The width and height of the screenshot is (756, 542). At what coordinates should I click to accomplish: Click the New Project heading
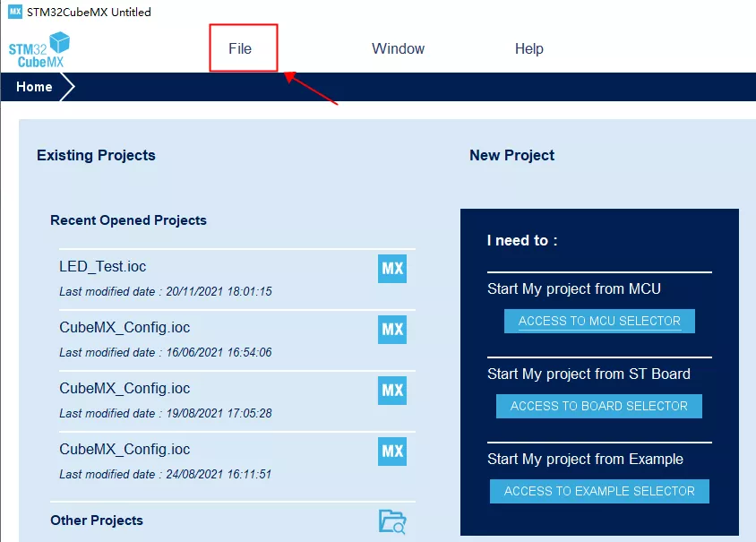[x=512, y=155]
